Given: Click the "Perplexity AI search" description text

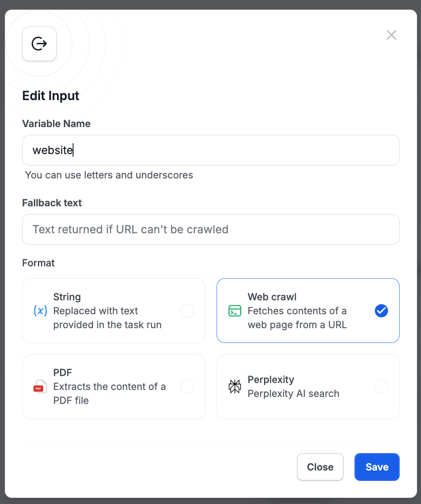Looking at the screenshot, I should 293,393.
